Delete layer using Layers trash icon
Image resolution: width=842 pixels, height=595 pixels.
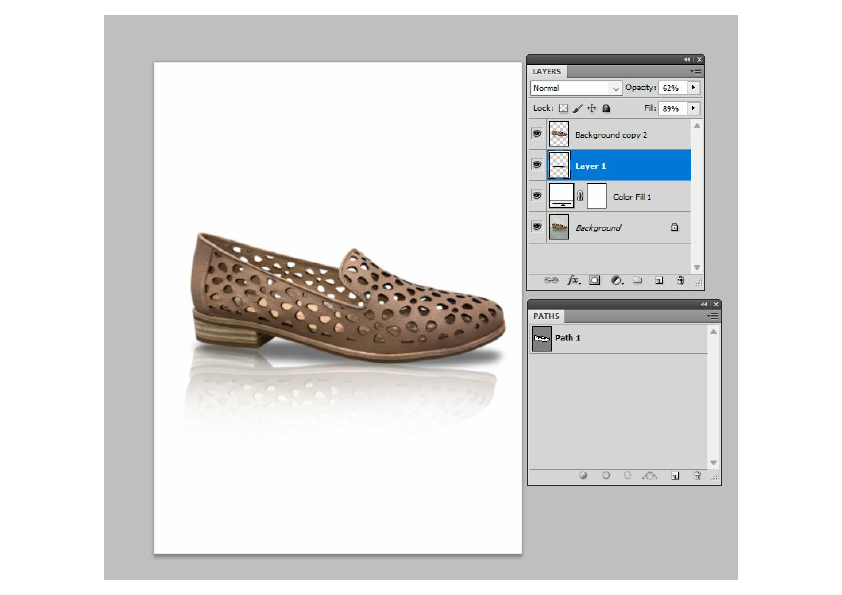tap(680, 281)
